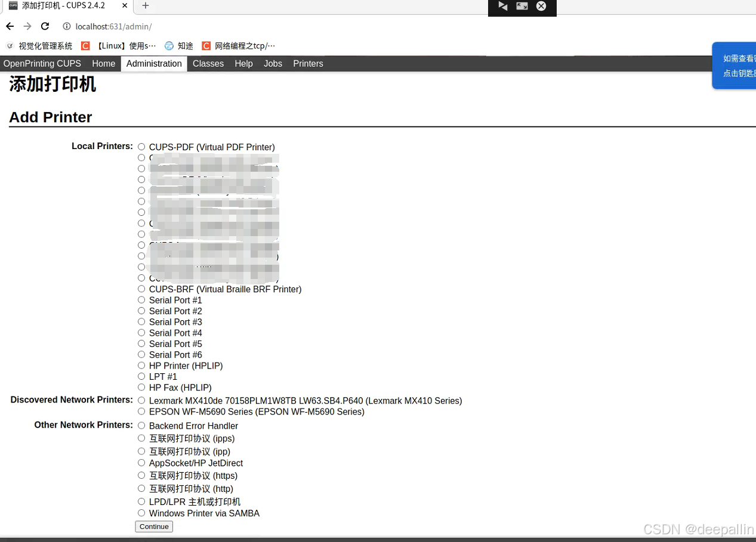Viewport: 756px width, 542px height.
Task: Click the blue notification popup at right edge
Action: point(735,66)
